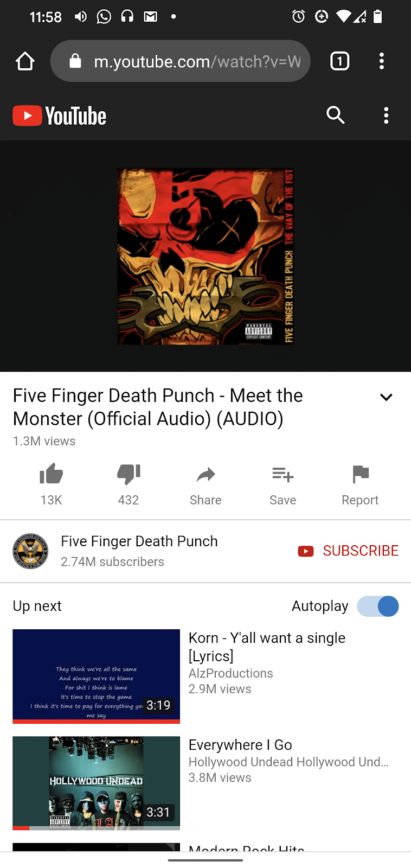
Task: Toggle the Autoplay switch off
Action: pos(378,606)
